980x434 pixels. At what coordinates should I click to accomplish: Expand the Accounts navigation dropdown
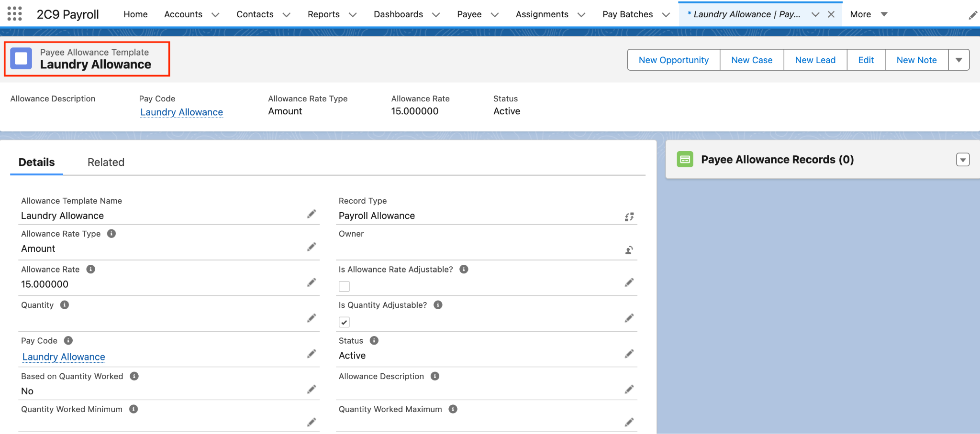(215, 15)
